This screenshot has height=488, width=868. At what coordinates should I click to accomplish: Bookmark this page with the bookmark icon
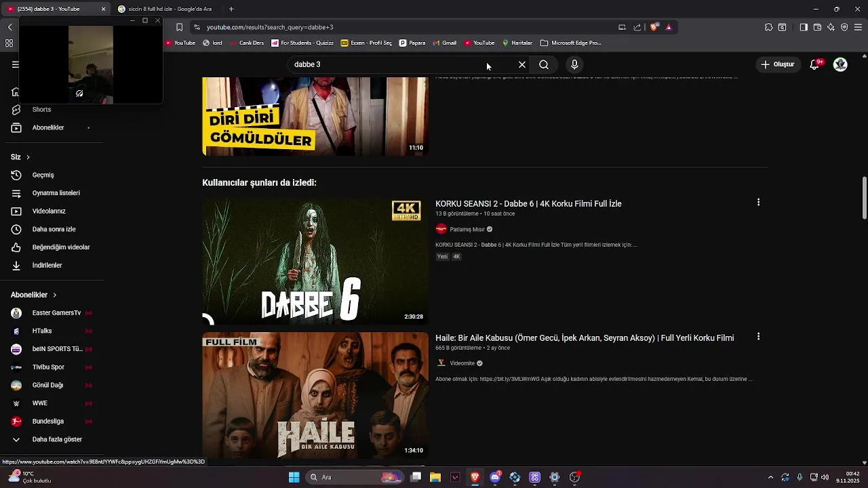[x=179, y=27]
